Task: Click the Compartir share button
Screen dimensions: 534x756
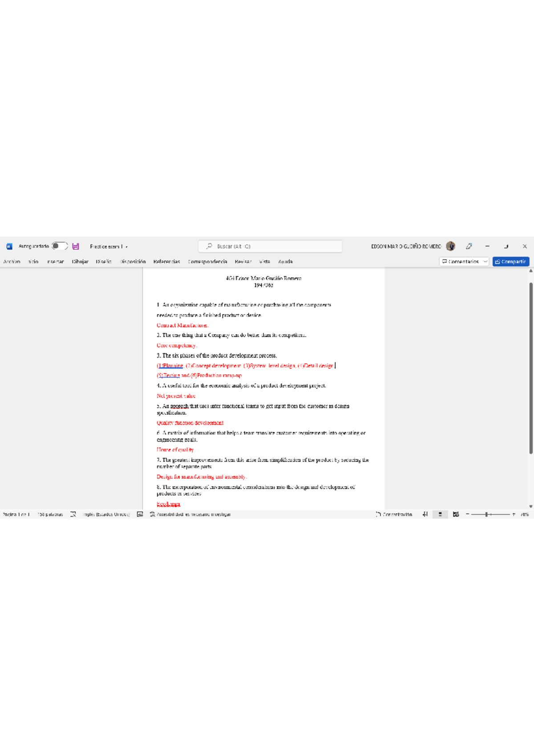Action: 510,262
